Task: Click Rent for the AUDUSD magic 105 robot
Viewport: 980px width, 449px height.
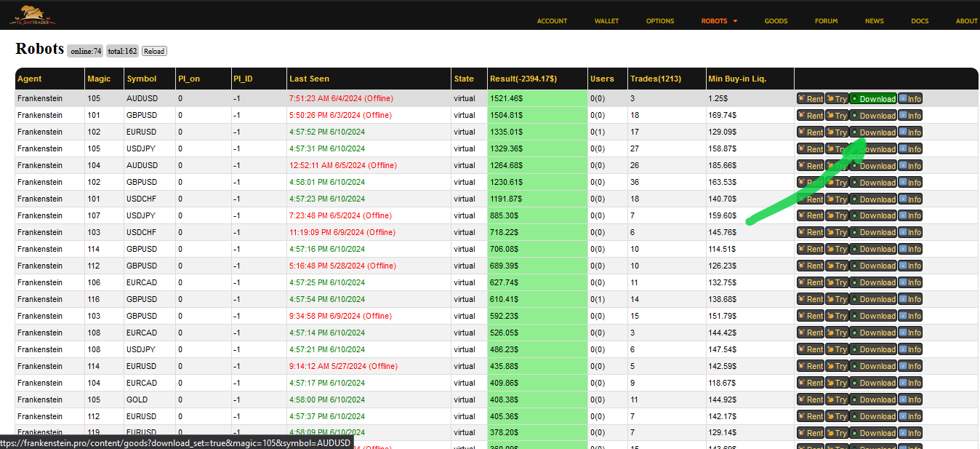Action: click(x=810, y=99)
